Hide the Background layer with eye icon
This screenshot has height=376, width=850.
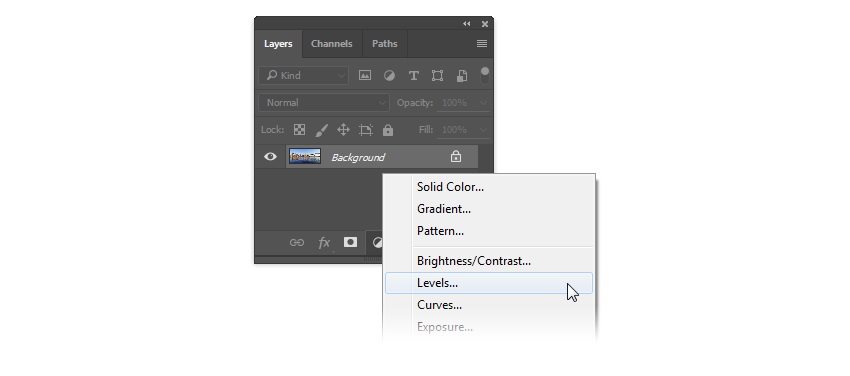tap(270, 157)
